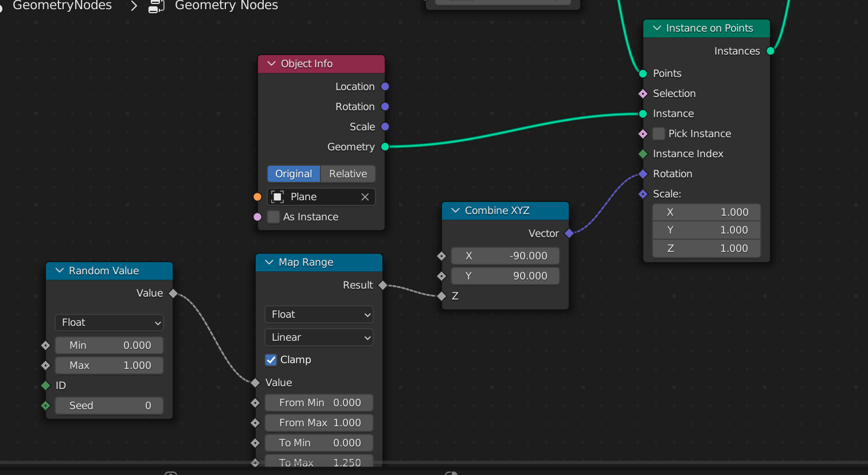Click the Result output socket on Map Range
Screen dimensions: 868x475
pyautogui.click(x=382, y=285)
